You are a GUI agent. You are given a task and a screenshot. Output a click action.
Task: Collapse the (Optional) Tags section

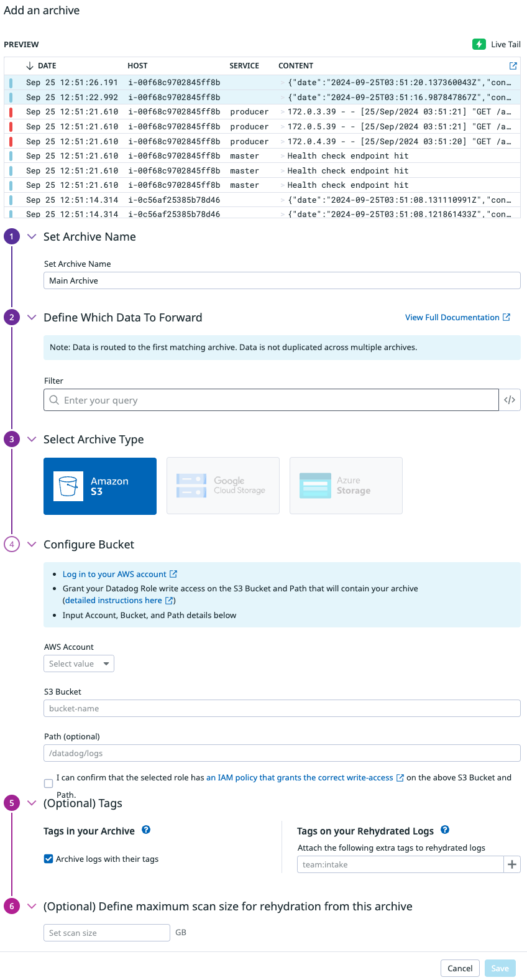(x=32, y=803)
